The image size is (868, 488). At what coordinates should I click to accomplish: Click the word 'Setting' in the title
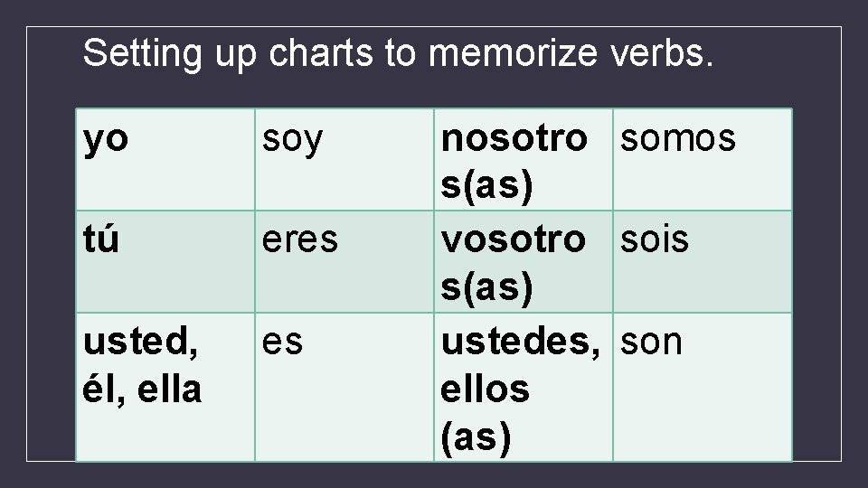[x=142, y=55]
